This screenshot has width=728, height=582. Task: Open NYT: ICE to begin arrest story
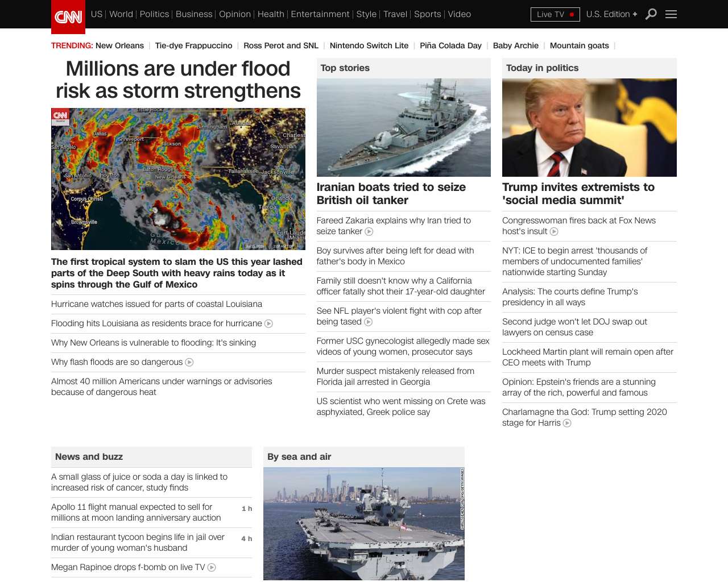tap(575, 261)
